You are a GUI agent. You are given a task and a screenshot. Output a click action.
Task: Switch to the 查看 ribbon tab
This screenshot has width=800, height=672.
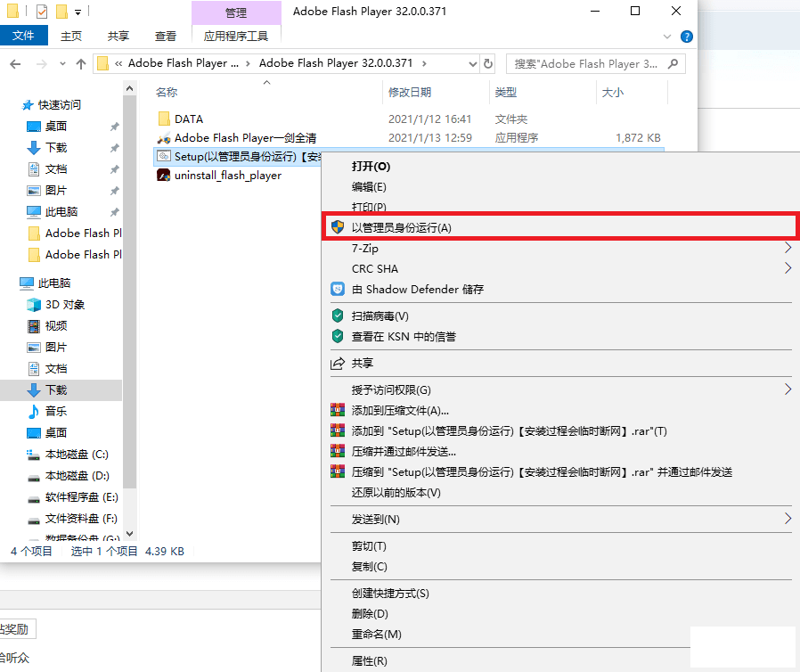166,37
